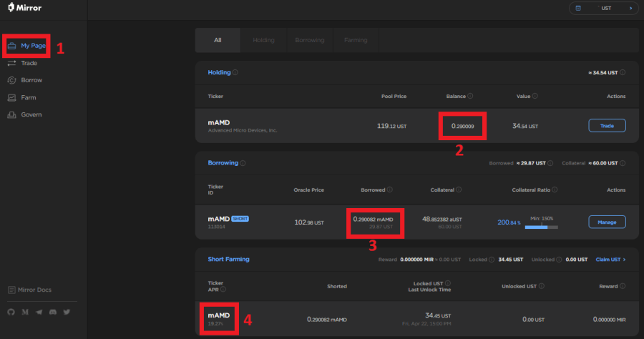Click the Borrowing section title
Viewport: 644px width, 339px height.
(223, 163)
